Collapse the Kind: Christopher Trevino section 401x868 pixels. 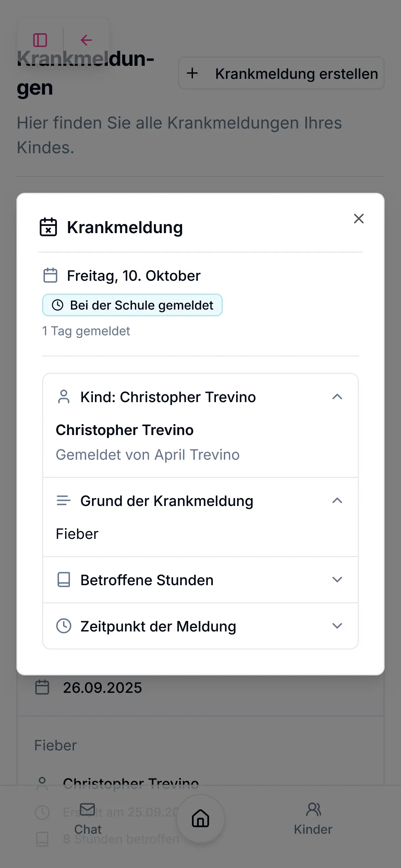point(337,397)
